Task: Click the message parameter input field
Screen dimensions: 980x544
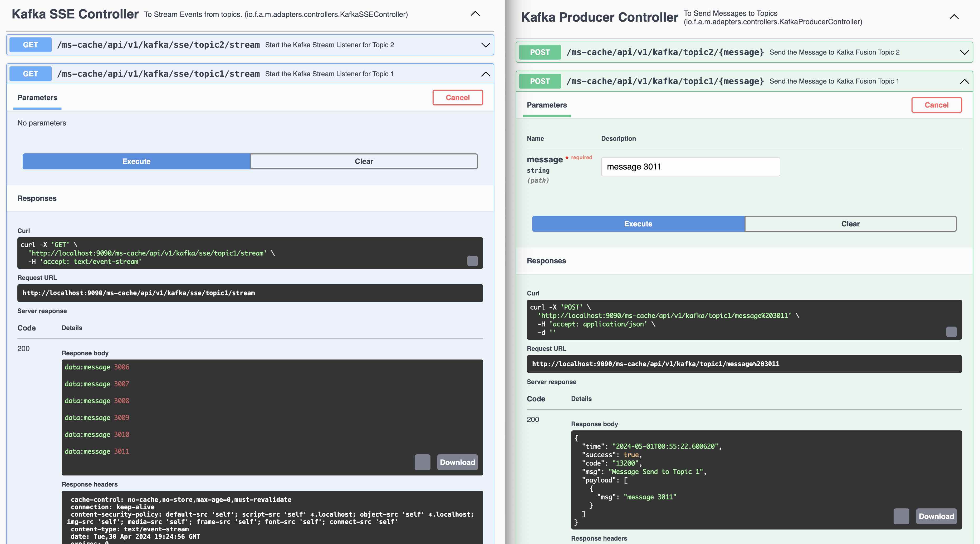Action: 690,167
